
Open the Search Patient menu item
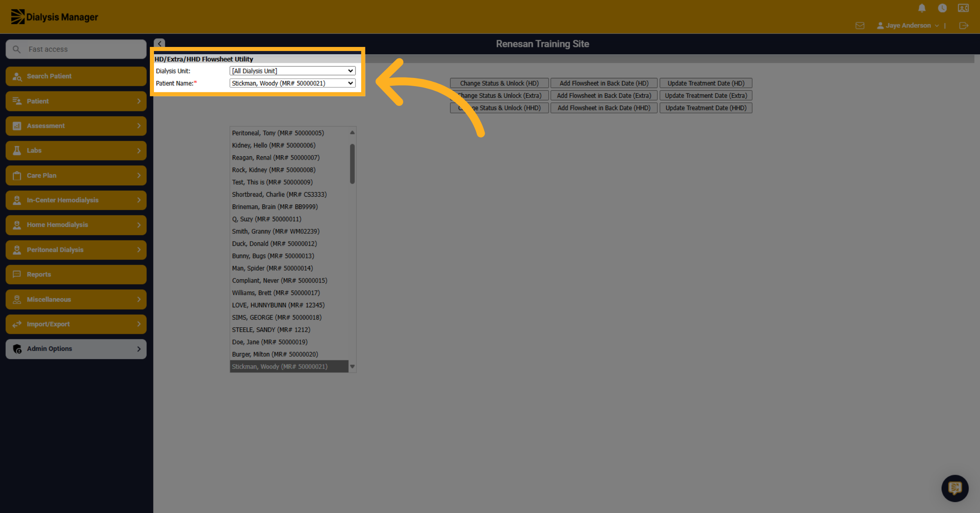pyautogui.click(x=76, y=76)
